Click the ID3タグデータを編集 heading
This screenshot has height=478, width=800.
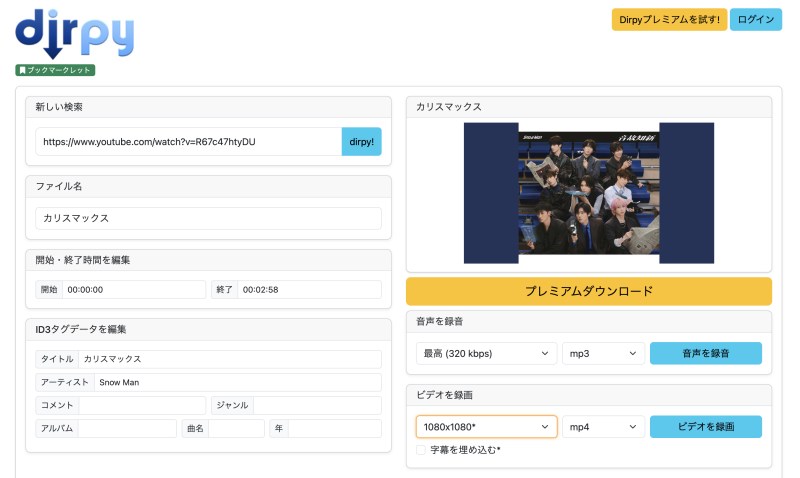coord(81,330)
